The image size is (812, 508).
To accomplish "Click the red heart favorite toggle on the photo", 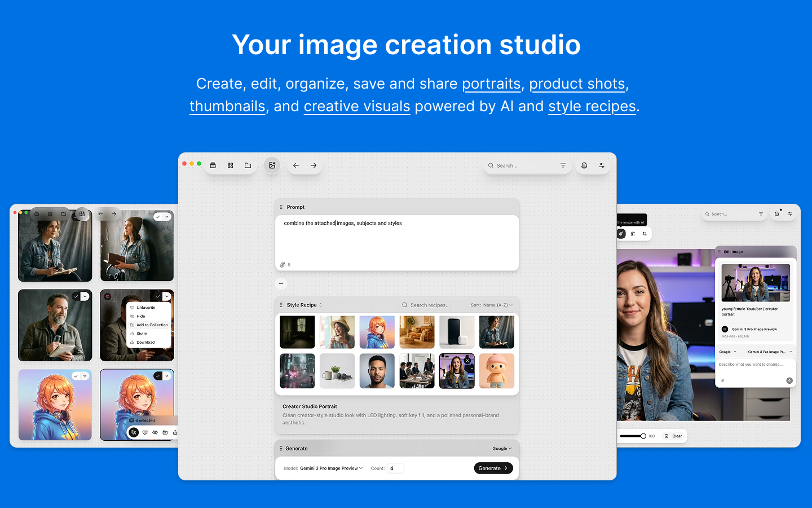I will (108, 296).
